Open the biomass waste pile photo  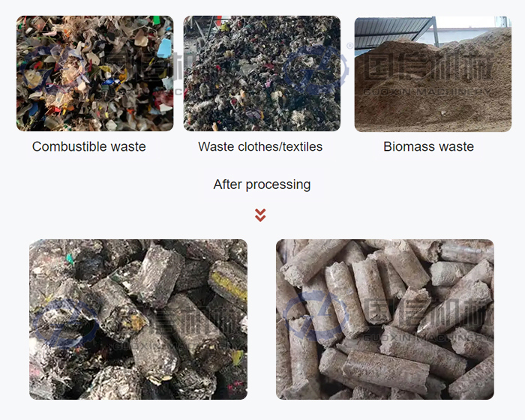point(433,73)
